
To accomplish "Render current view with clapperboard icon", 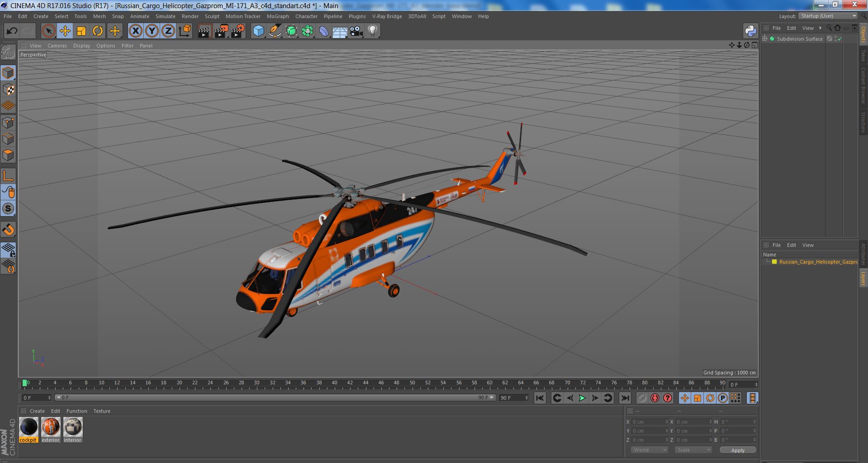I will (x=204, y=31).
